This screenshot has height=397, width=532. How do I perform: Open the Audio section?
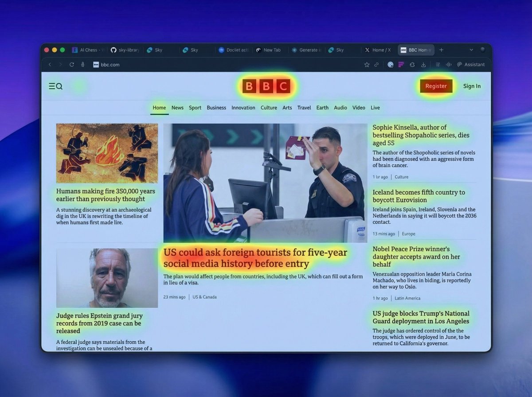[340, 108]
